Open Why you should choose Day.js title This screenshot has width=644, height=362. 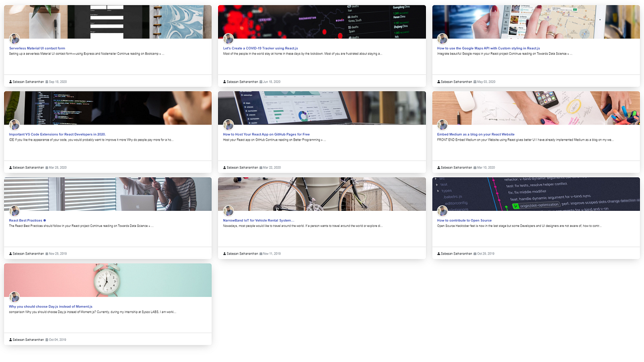(51, 306)
